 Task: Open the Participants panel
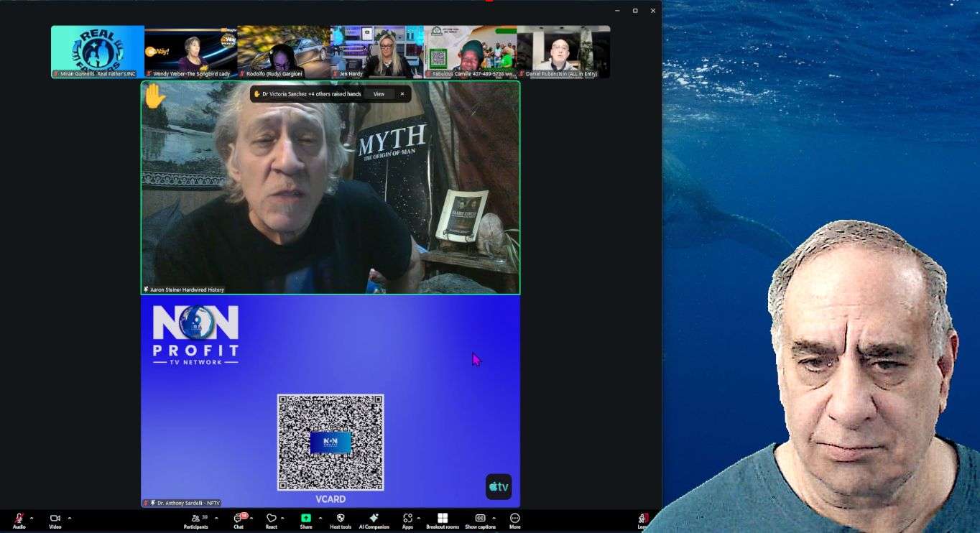(195, 520)
